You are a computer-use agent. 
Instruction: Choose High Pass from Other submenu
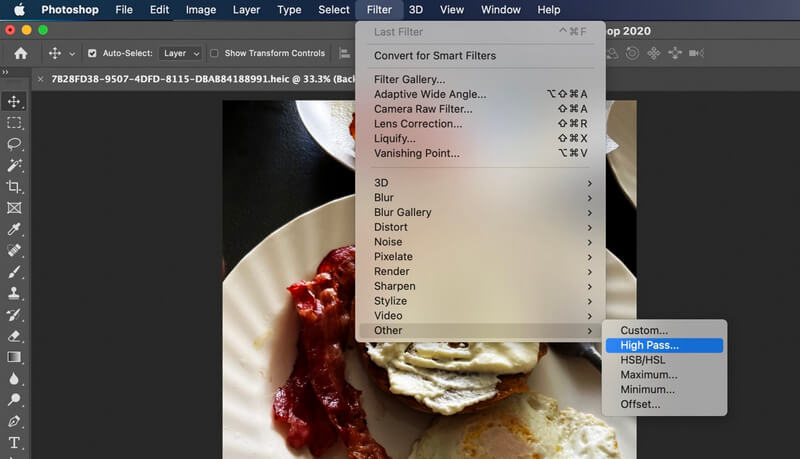point(648,345)
